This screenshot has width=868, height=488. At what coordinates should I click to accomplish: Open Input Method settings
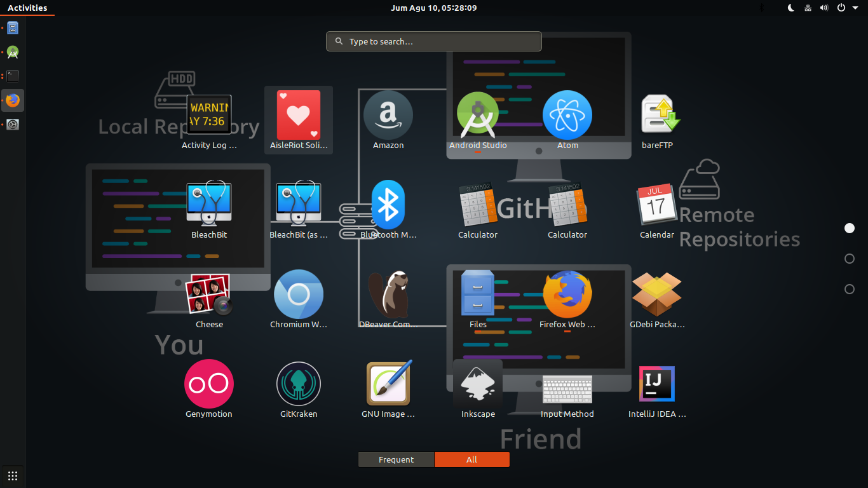[x=567, y=390]
